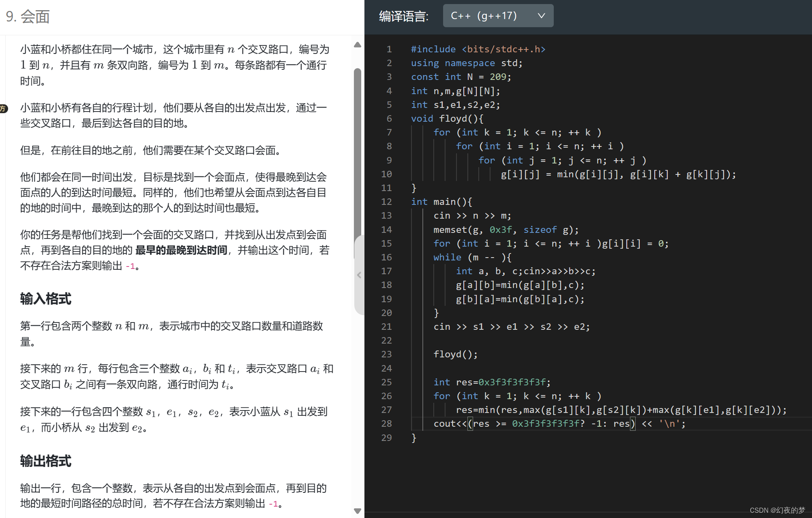Collapse the problem panel with the side chevron handle
Viewport: 812px width, 518px height.
[359, 275]
